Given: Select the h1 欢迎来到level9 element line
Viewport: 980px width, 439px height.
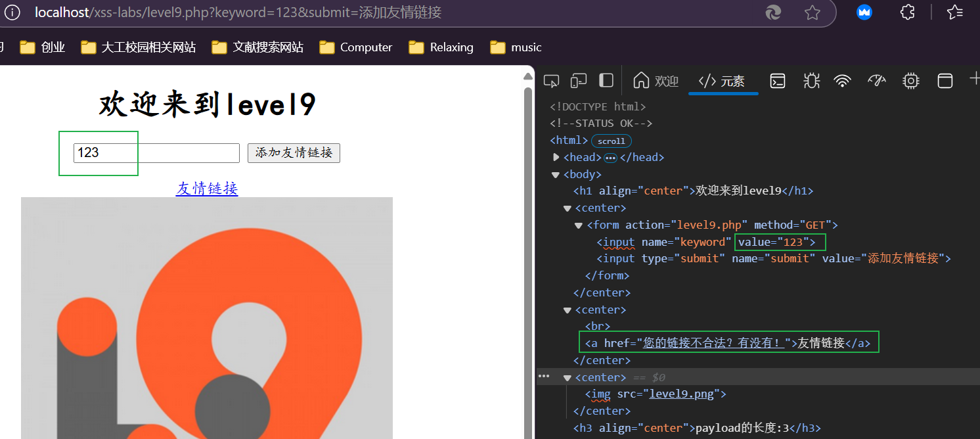Looking at the screenshot, I should [694, 191].
